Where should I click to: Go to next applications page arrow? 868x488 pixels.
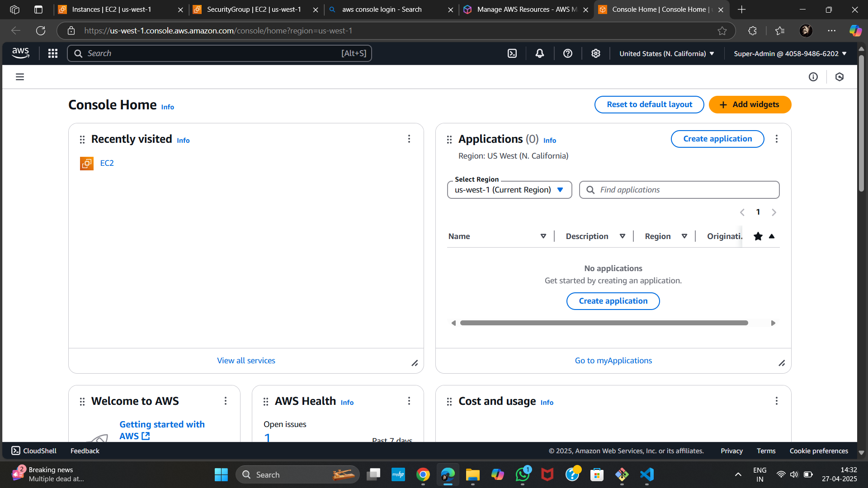(774, 212)
